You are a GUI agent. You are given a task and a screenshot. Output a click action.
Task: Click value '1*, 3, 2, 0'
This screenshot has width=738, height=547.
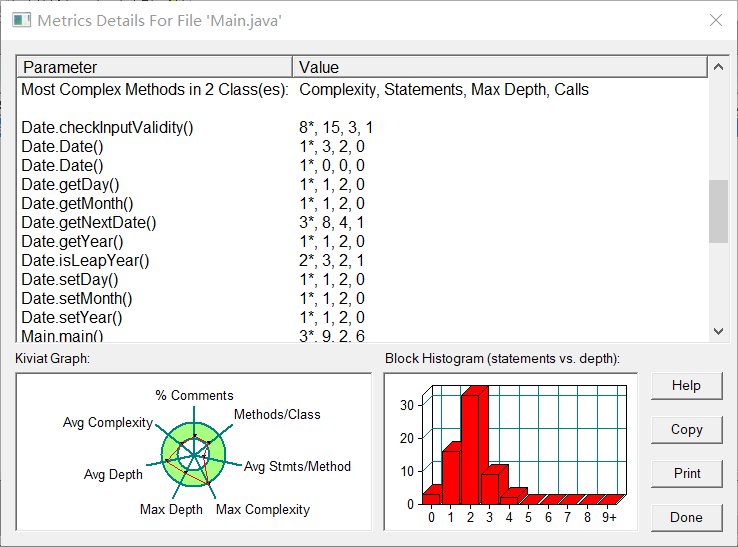pyautogui.click(x=331, y=146)
